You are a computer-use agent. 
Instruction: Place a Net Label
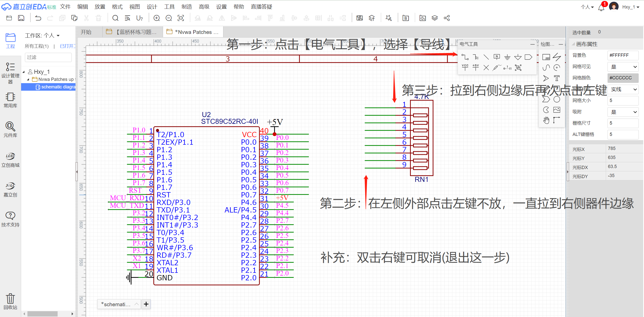(497, 57)
